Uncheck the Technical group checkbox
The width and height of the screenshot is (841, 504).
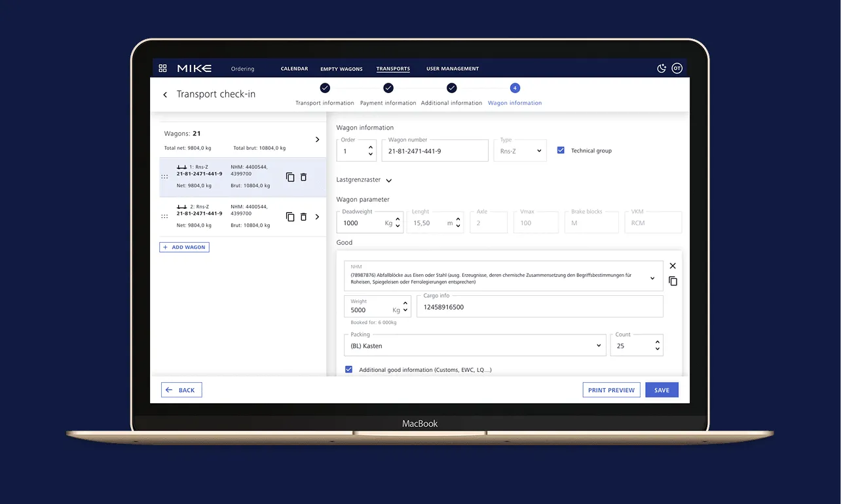561,151
